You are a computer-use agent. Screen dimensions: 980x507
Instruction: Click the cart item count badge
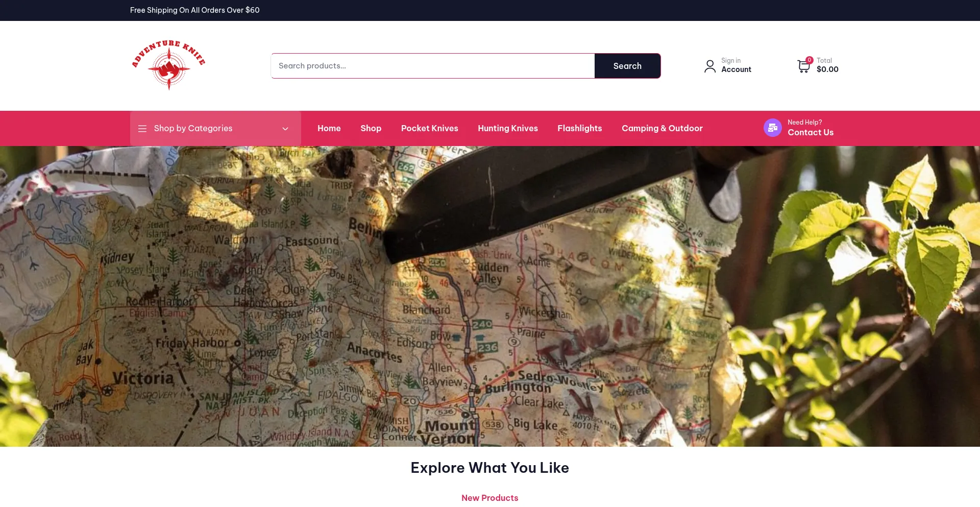coord(810,60)
